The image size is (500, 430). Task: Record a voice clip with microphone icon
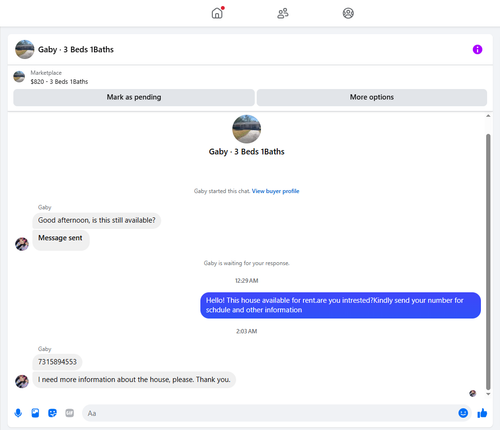pyautogui.click(x=18, y=413)
